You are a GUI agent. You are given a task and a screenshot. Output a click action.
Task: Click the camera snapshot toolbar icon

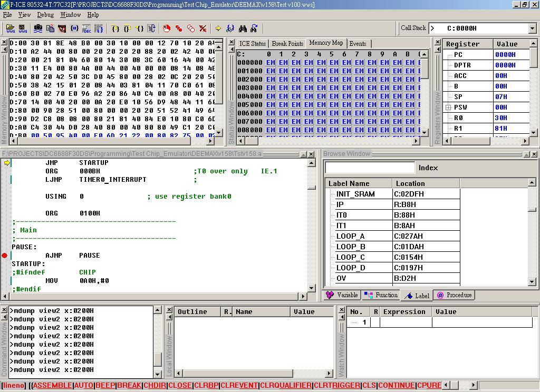[x=38, y=28]
